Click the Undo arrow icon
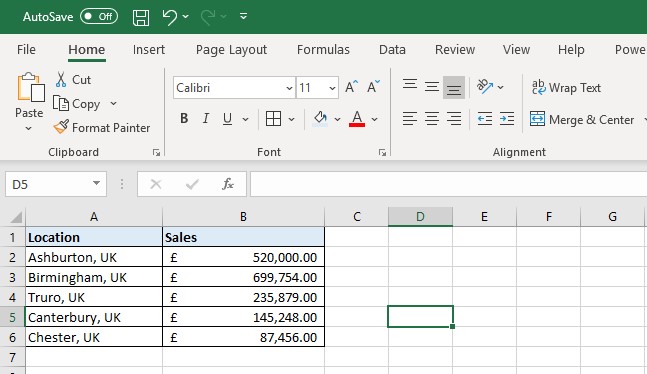The width and height of the screenshot is (647, 374). tap(170, 17)
